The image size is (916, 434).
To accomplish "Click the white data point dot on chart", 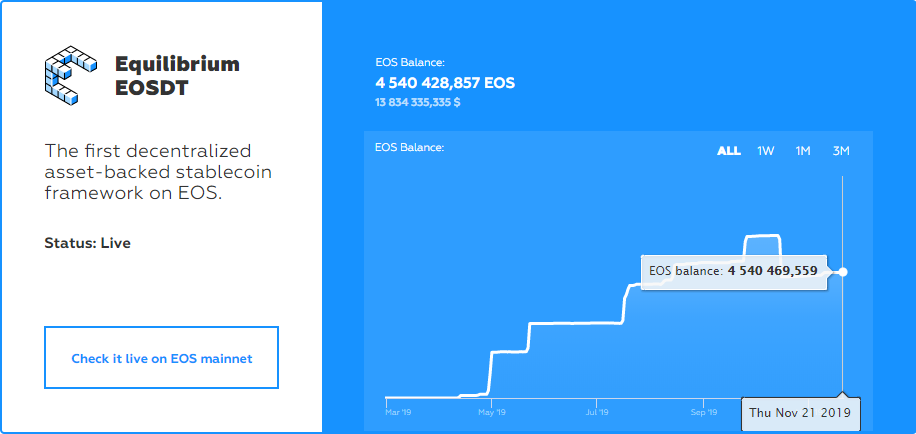I will 843,271.
